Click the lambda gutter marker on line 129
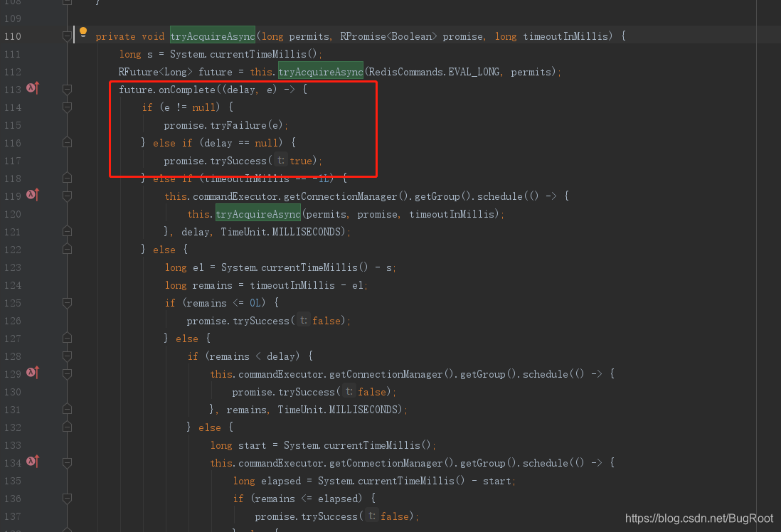The image size is (781, 532). [33, 373]
